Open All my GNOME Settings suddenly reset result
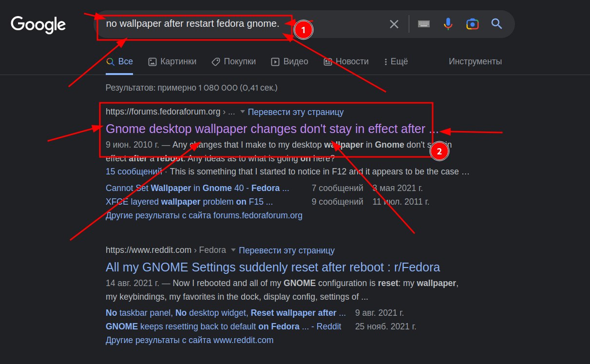This screenshot has width=590, height=364. (273, 267)
